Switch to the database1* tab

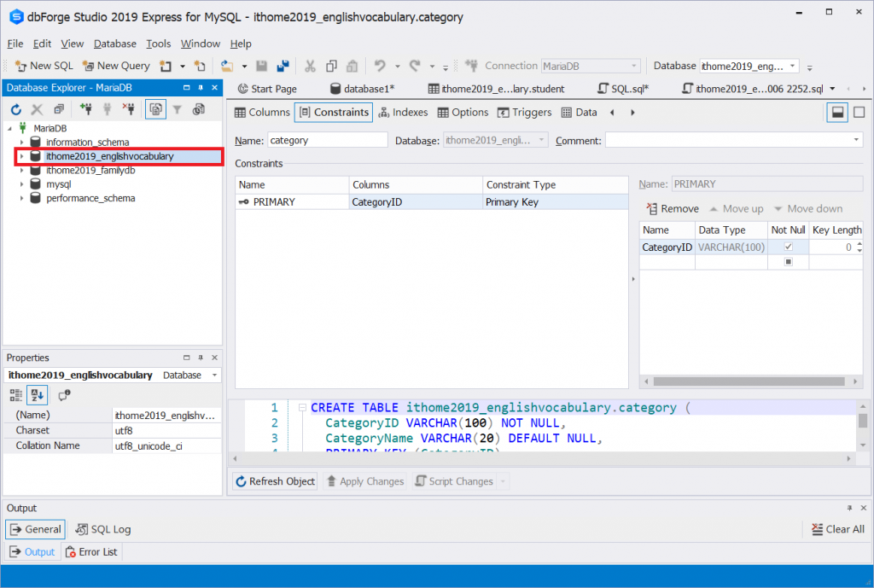362,89
